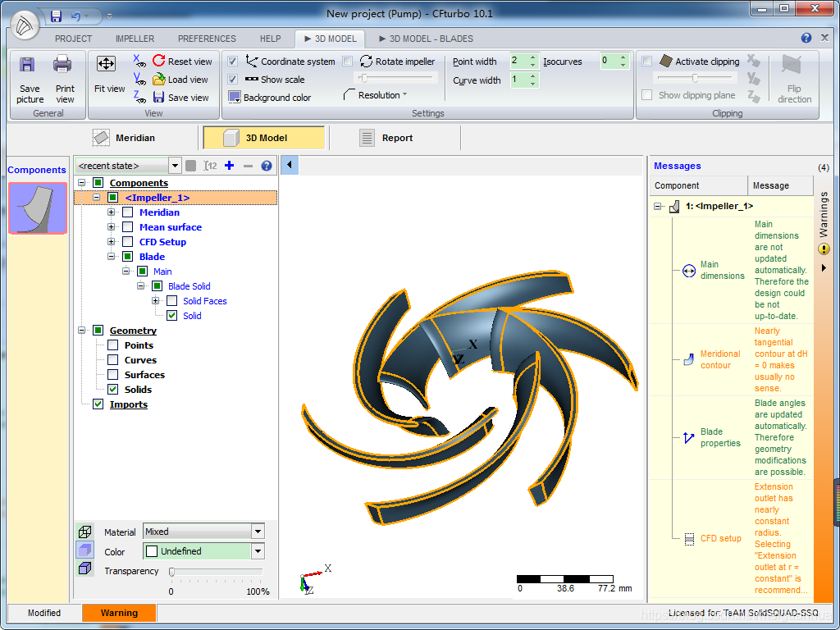Click the blue plus add state icon

coord(230,166)
